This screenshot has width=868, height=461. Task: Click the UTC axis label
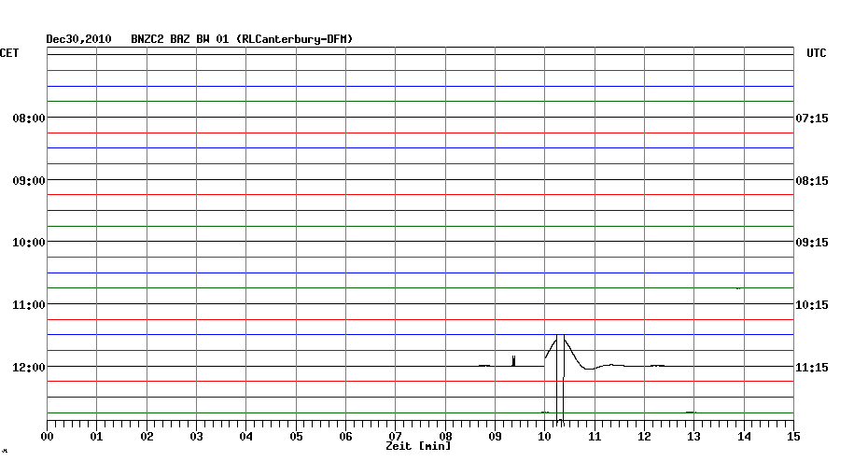(x=816, y=53)
